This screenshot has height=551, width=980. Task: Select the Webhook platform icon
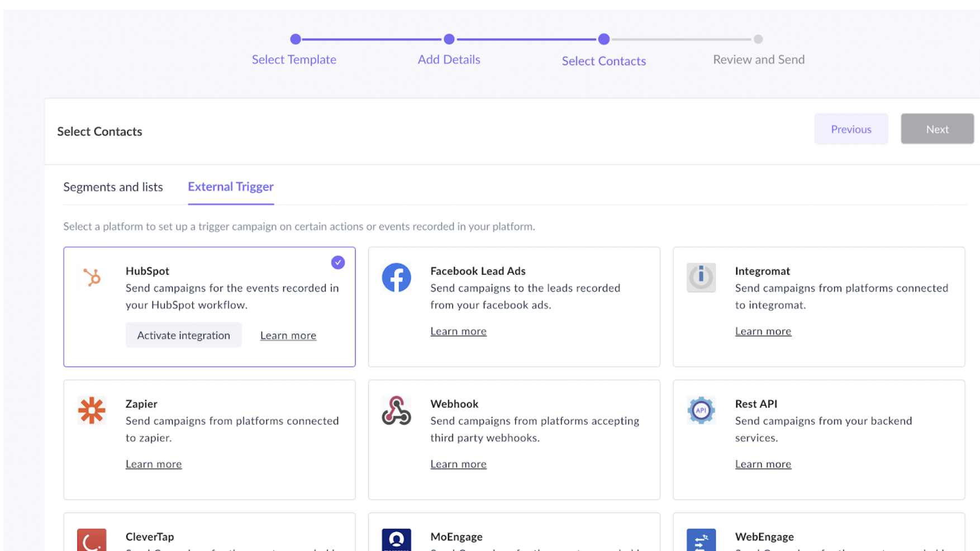pos(397,411)
